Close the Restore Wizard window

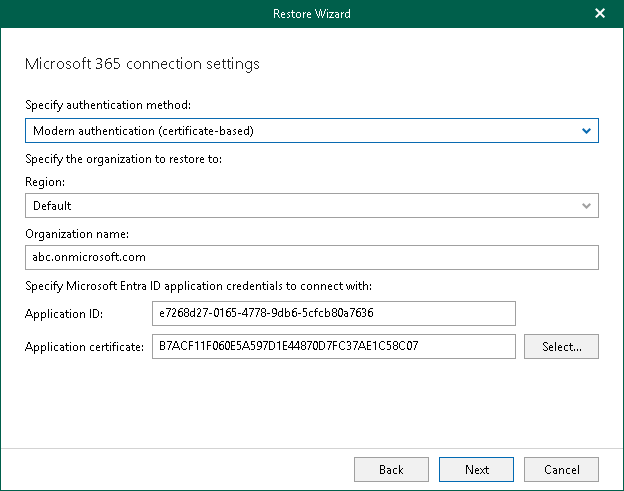[599, 14]
